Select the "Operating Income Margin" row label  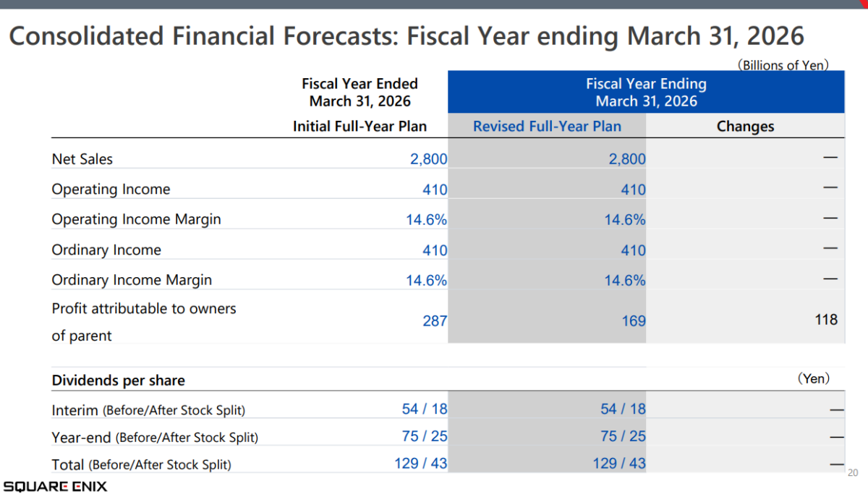point(136,218)
